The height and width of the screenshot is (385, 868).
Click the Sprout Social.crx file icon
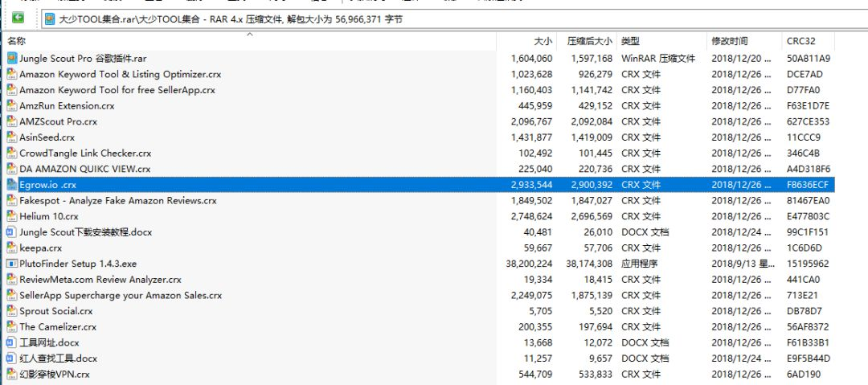[11, 311]
